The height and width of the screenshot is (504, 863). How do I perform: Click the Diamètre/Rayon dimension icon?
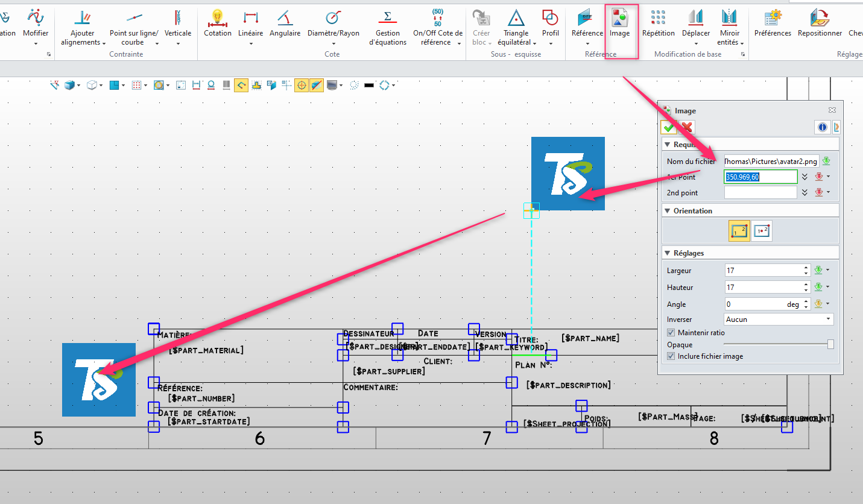(333, 17)
